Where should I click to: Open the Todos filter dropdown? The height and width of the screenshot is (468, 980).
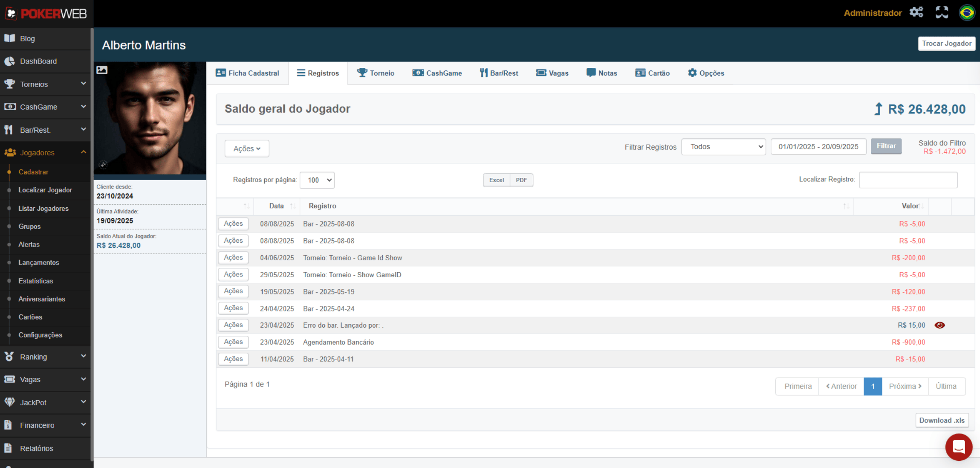click(723, 147)
